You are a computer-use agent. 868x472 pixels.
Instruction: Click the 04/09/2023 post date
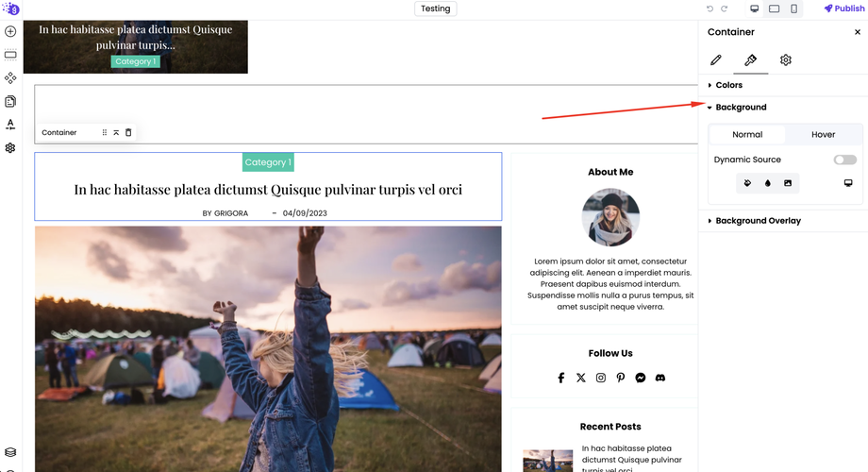[x=305, y=213]
